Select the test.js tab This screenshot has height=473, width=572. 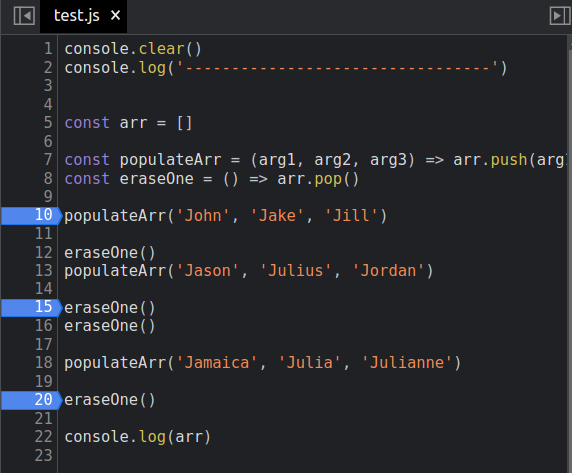pyautogui.click(x=83, y=16)
